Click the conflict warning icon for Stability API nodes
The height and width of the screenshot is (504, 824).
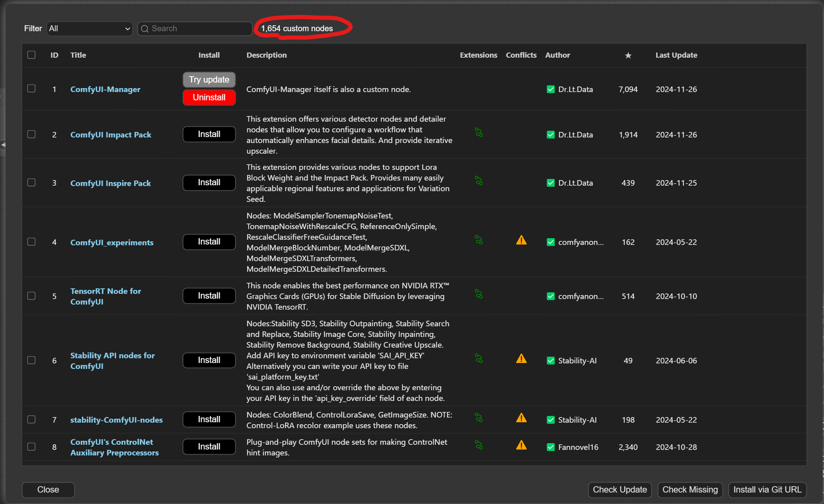click(521, 359)
